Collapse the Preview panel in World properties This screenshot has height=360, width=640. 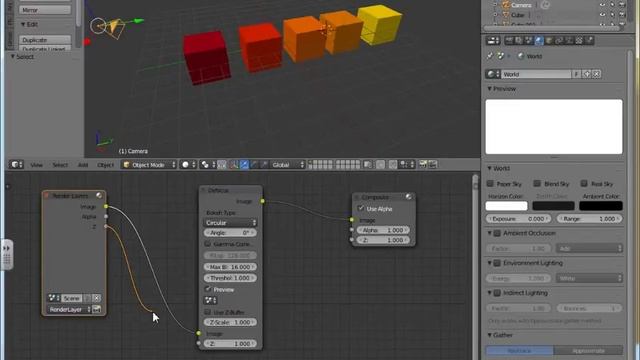click(489, 89)
